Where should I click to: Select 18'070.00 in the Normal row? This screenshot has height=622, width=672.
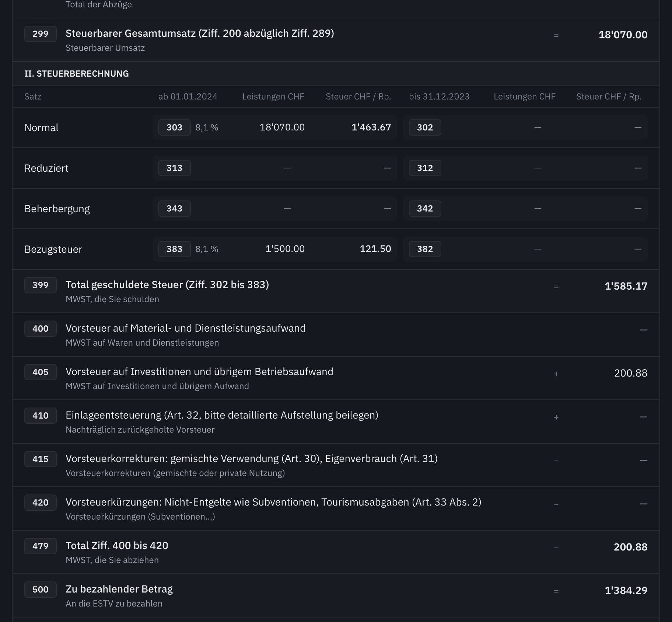pos(282,127)
